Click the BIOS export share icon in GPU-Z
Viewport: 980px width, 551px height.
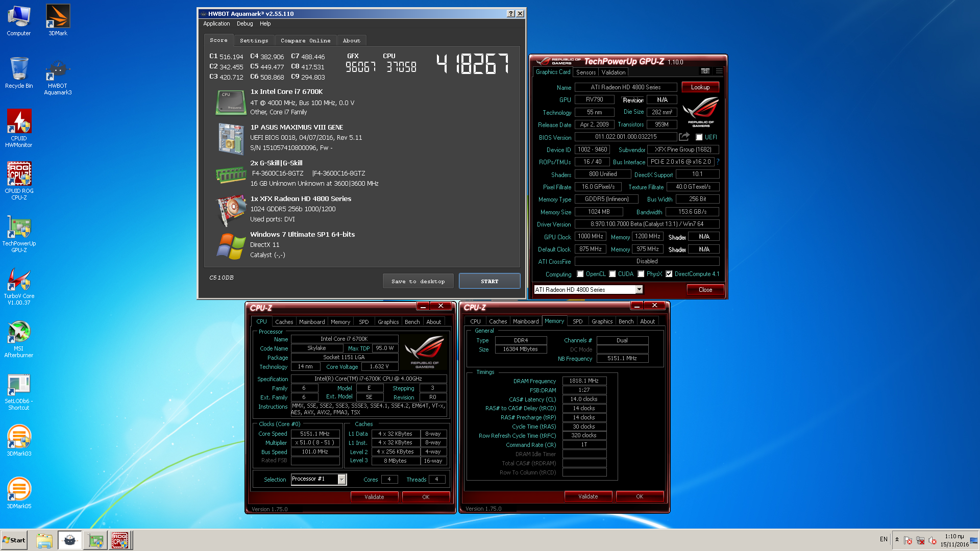tap(684, 137)
